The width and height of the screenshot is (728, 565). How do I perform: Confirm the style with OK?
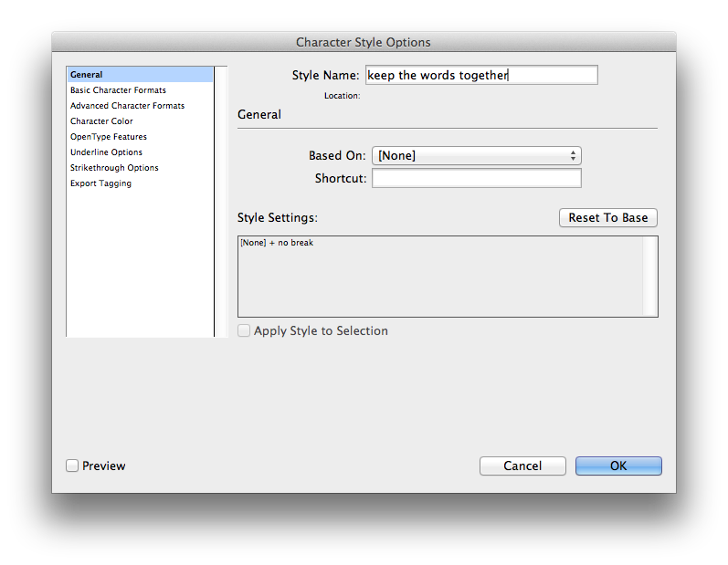coord(617,466)
